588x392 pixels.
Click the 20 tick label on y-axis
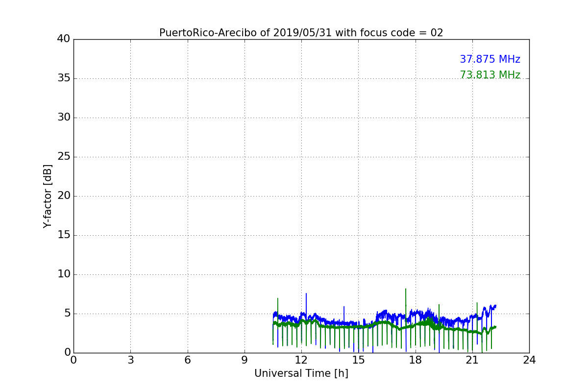click(64, 196)
